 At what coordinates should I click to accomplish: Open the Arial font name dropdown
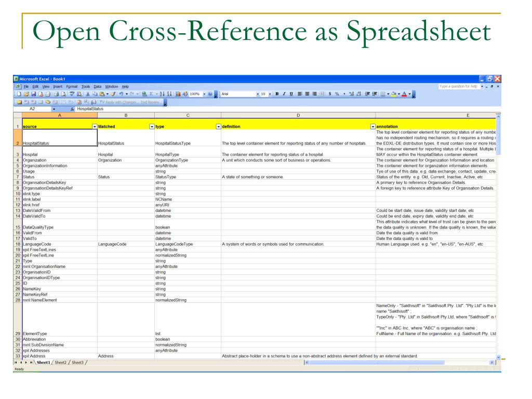pyautogui.click(x=258, y=94)
